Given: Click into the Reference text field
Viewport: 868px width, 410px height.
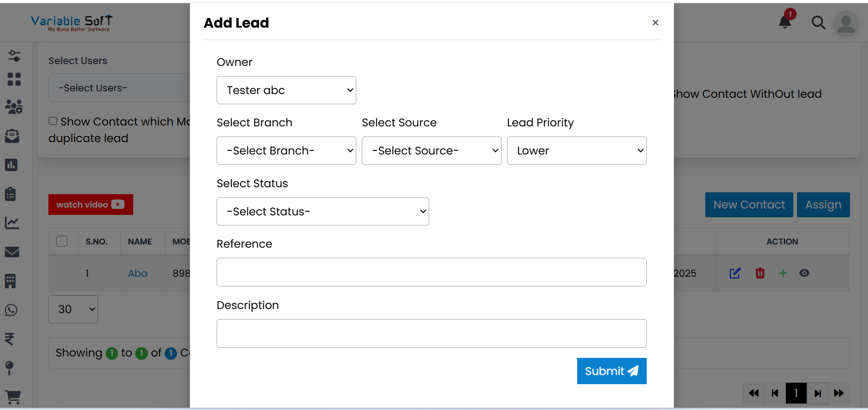Looking at the screenshot, I should pos(431,272).
